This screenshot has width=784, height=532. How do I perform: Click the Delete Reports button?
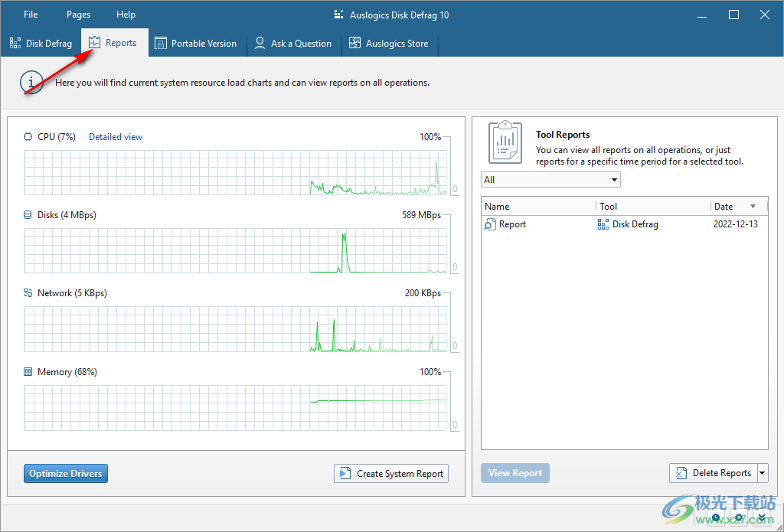click(x=713, y=473)
